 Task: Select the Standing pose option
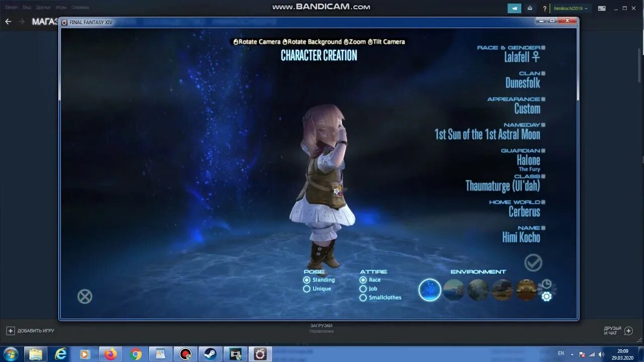(x=318, y=280)
